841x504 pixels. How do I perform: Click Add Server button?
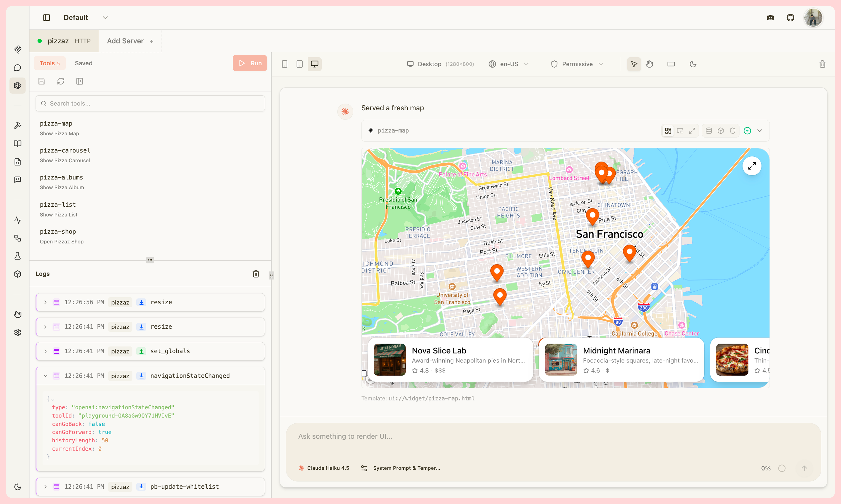coord(130,41)
